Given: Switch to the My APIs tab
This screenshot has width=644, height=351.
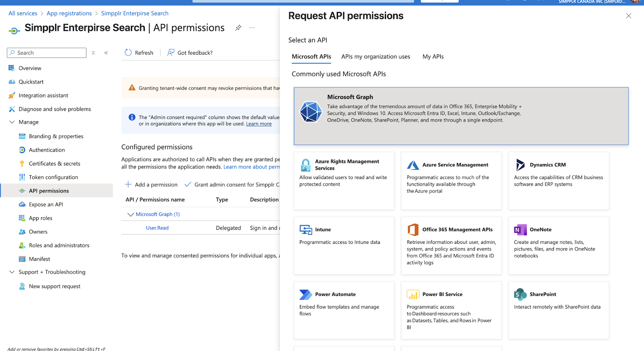Looking at the screenshot, I should pyautogui.click(x=433, y=57).
